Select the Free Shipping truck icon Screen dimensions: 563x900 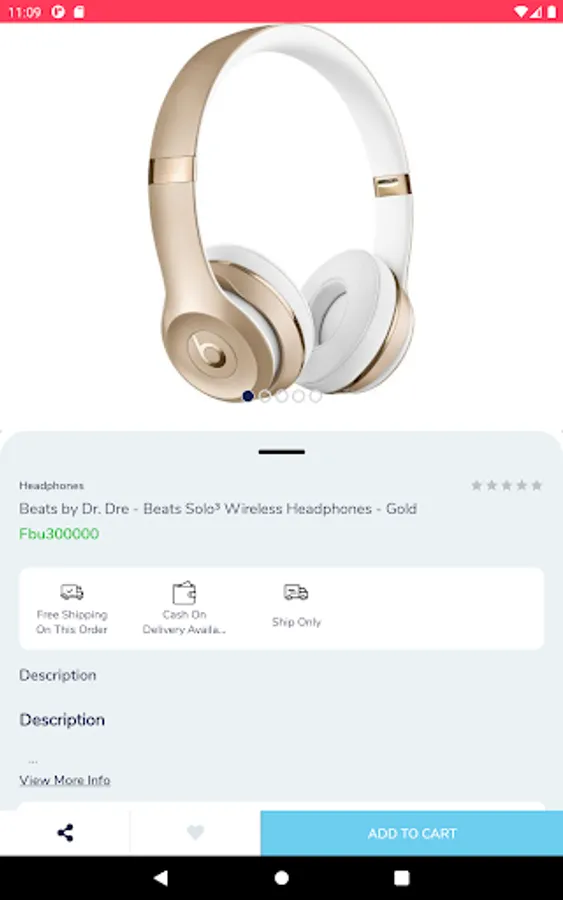pyautogui.click(x=72, y=591)
